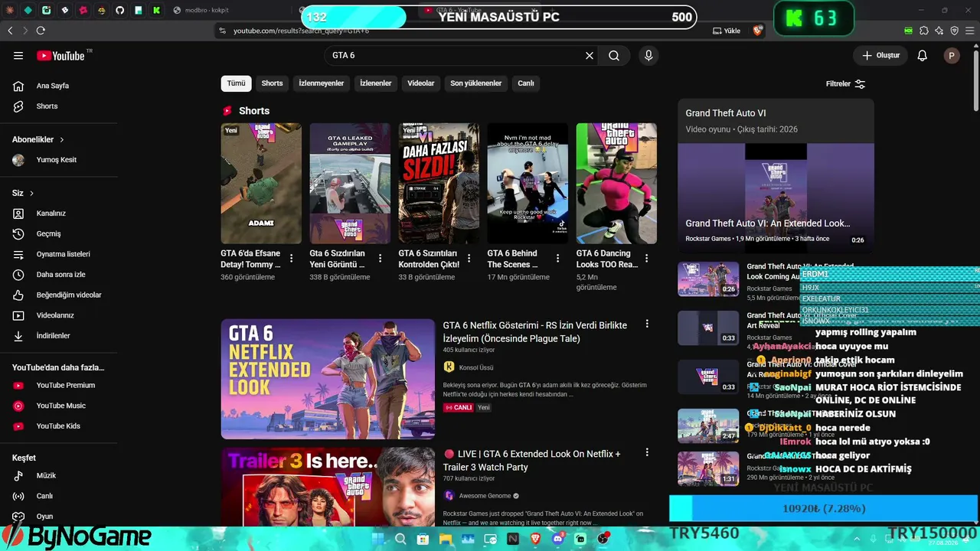
Task: Click the youtube.com address bar
Action: point(459,31)
